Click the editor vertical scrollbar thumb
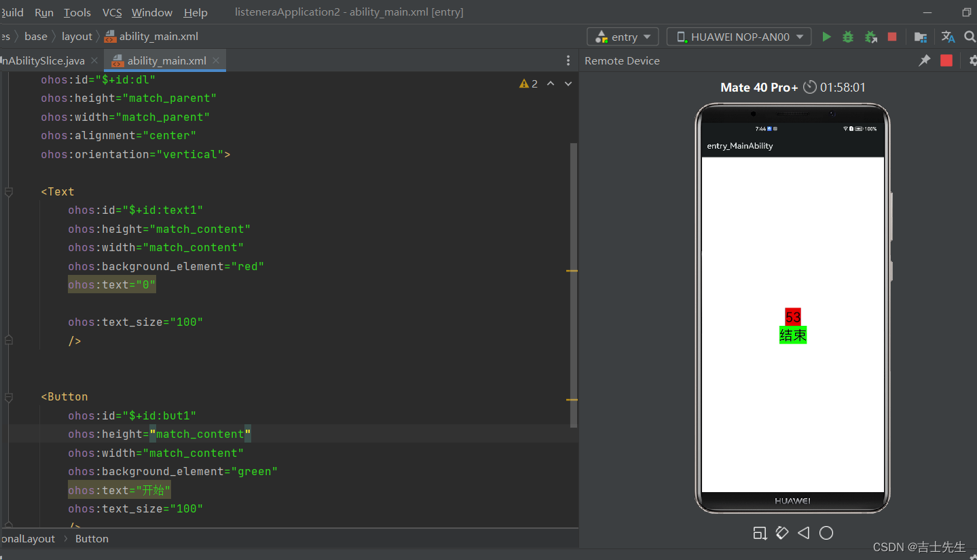Viewport: 977px width, 560px height. pyautogui.click(x=574, y=285)
